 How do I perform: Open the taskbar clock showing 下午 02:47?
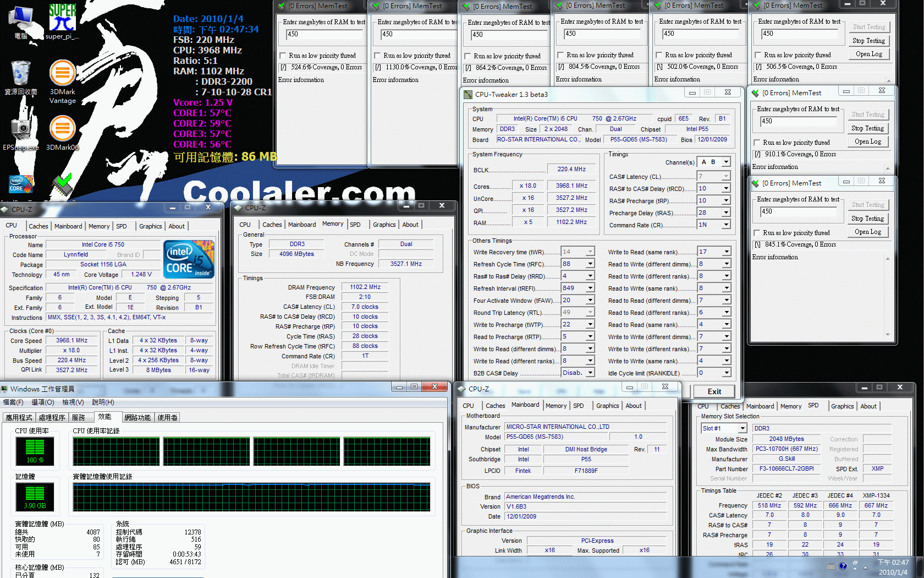893,567
